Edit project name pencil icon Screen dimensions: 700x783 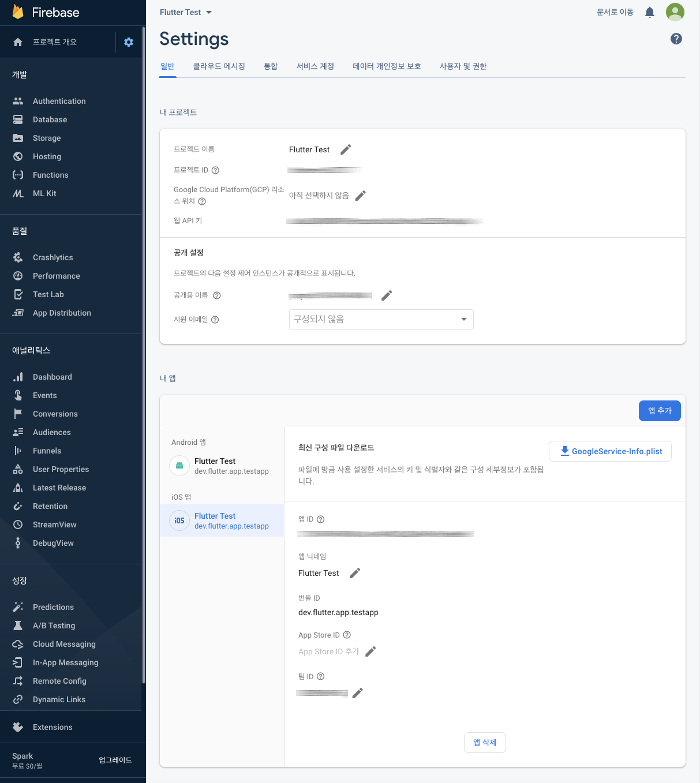(346, 149)
